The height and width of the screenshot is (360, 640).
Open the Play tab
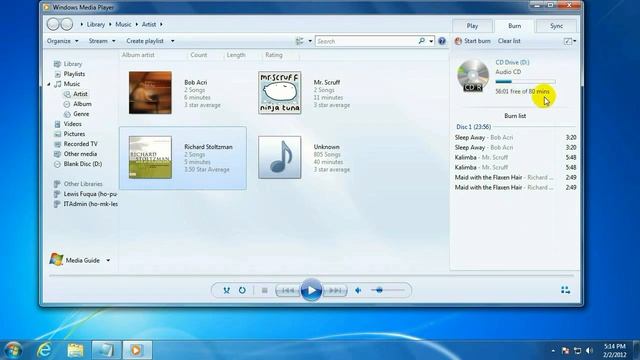click(472, 26)
